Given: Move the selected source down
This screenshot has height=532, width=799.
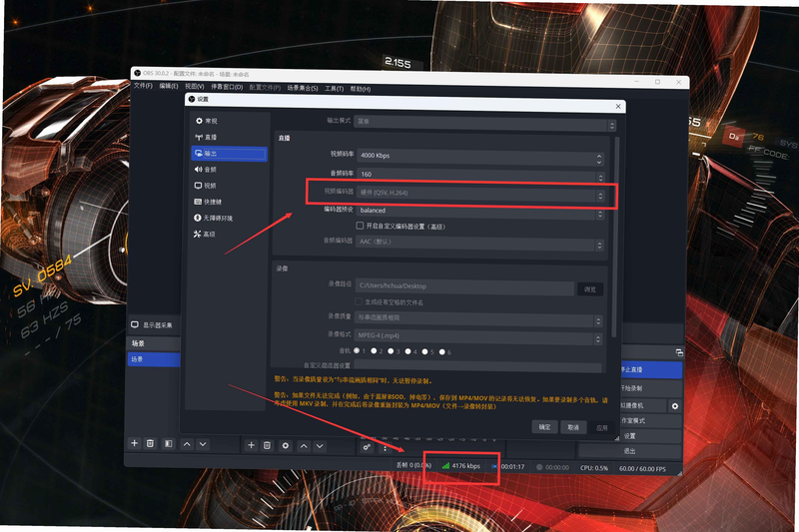Looking at the screenshot, I should [x=320, y=446].
